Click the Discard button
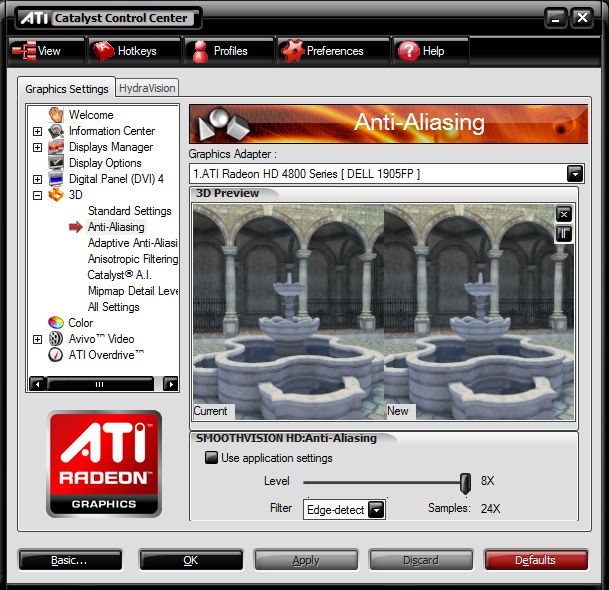609x590 pixels. (x=421, y=560)
